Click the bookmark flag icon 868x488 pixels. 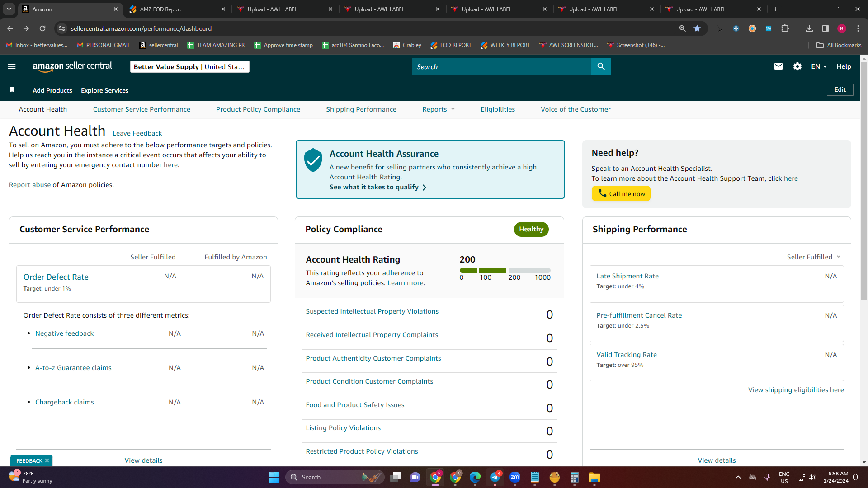click(12, 90)
